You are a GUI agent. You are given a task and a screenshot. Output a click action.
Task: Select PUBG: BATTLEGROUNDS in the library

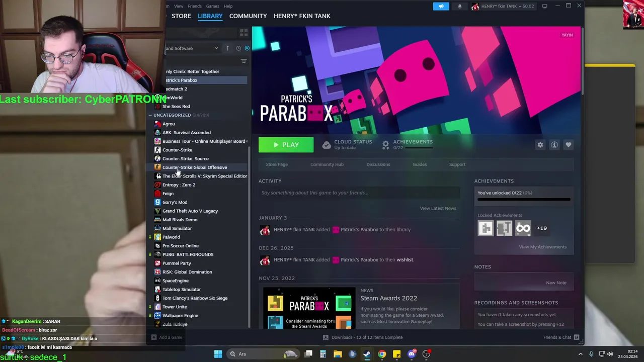pyautogui.click(x=188, y=254)
